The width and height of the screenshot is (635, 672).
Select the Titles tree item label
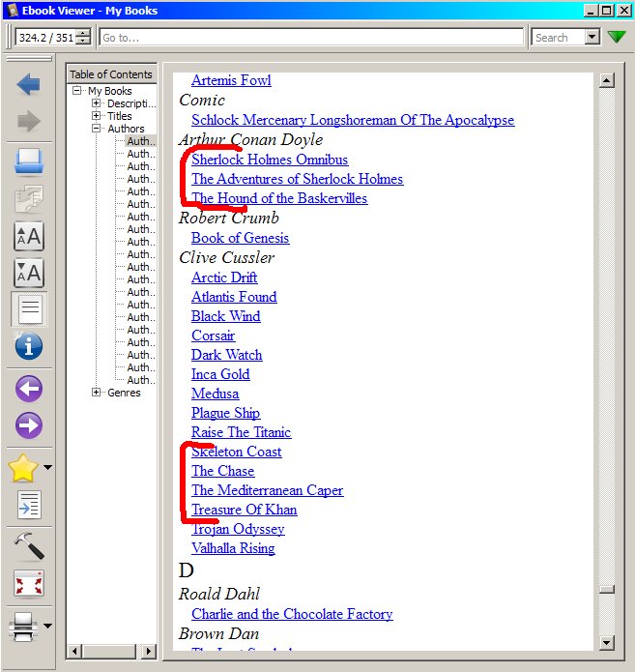(120, 116)
